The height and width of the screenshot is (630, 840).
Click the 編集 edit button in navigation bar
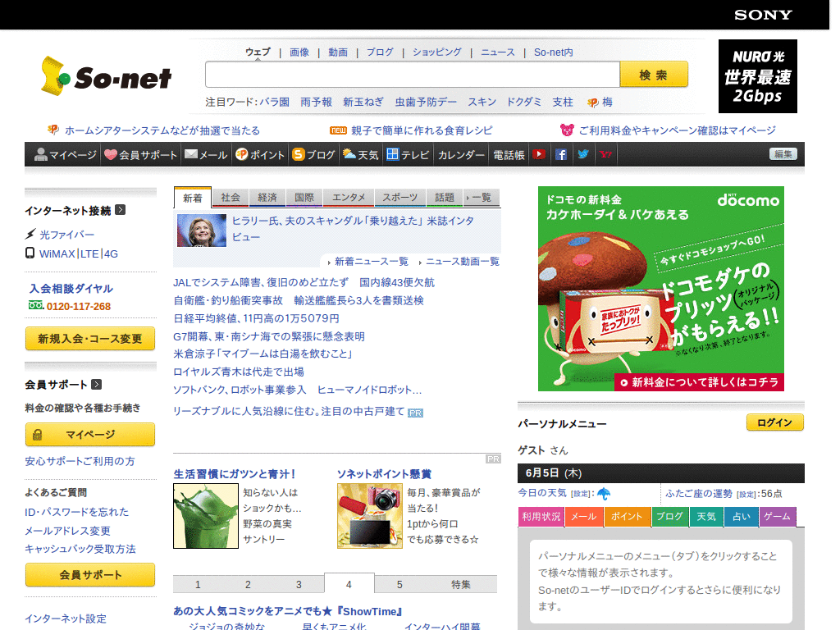pos(783,154)
